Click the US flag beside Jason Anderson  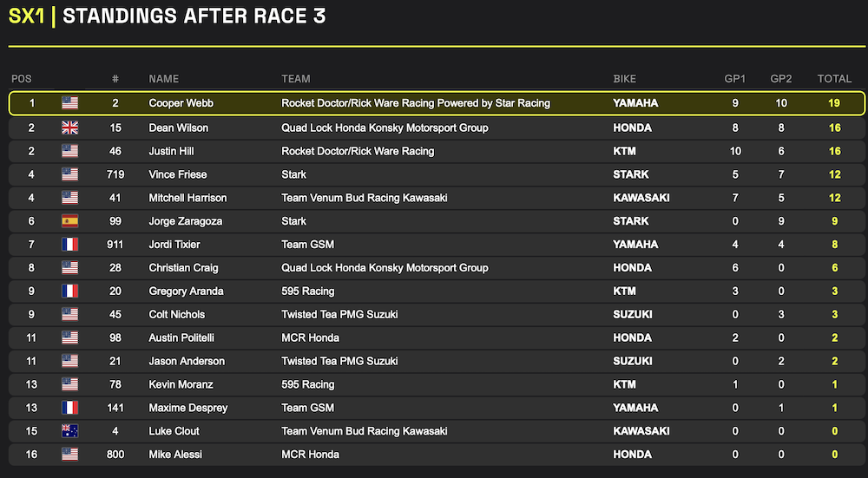coord(69,361)
